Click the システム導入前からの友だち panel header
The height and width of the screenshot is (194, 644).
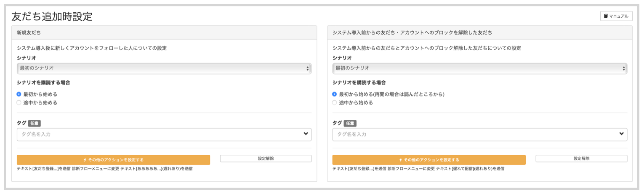479,32
